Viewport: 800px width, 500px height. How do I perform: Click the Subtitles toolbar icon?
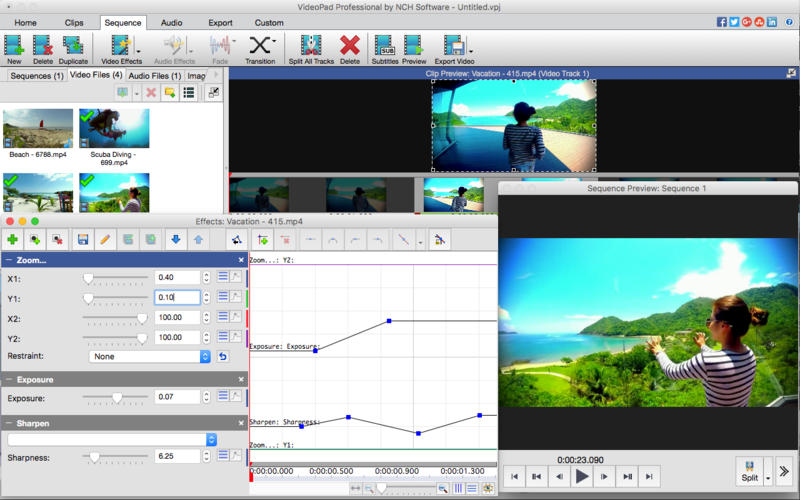384,47
